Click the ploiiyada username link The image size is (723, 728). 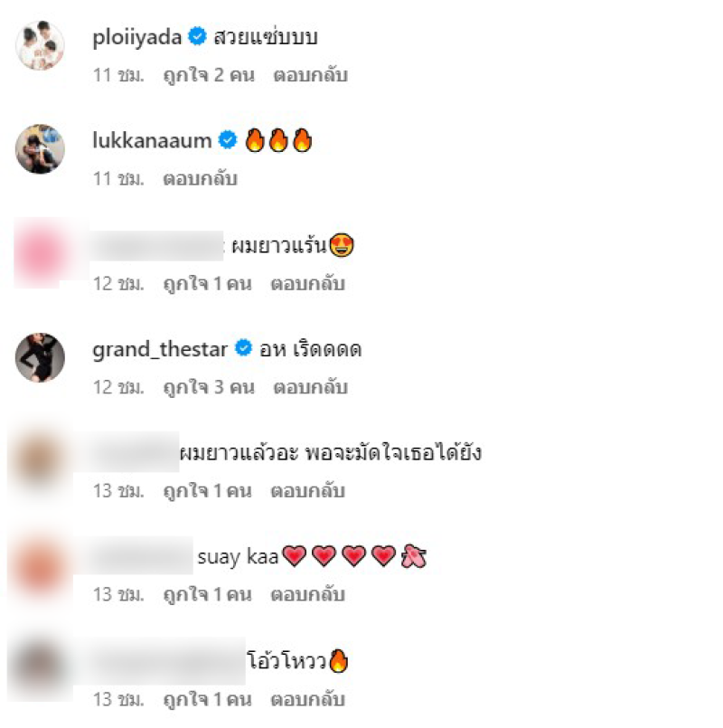click(x=136, y=37)
